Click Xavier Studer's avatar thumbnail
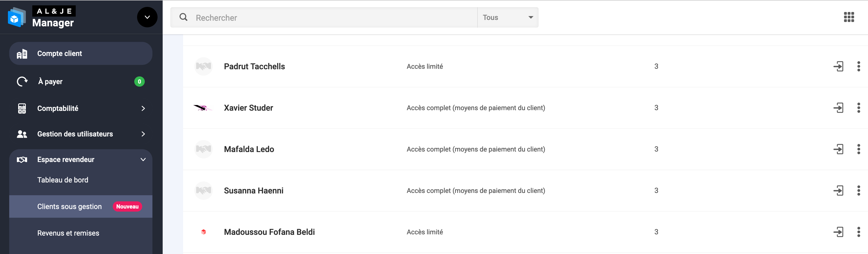 203,108
